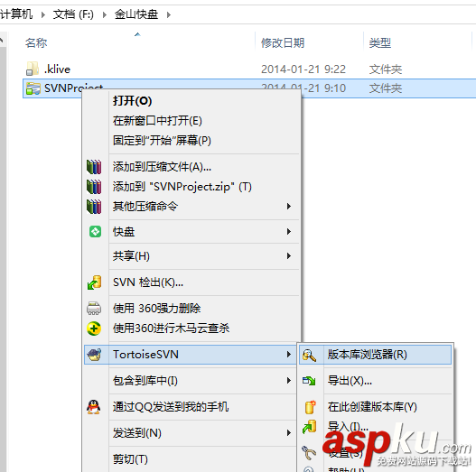Select 使用 360强力删除
The height and width of the screenshot is (472, 476).
[156, 309]
